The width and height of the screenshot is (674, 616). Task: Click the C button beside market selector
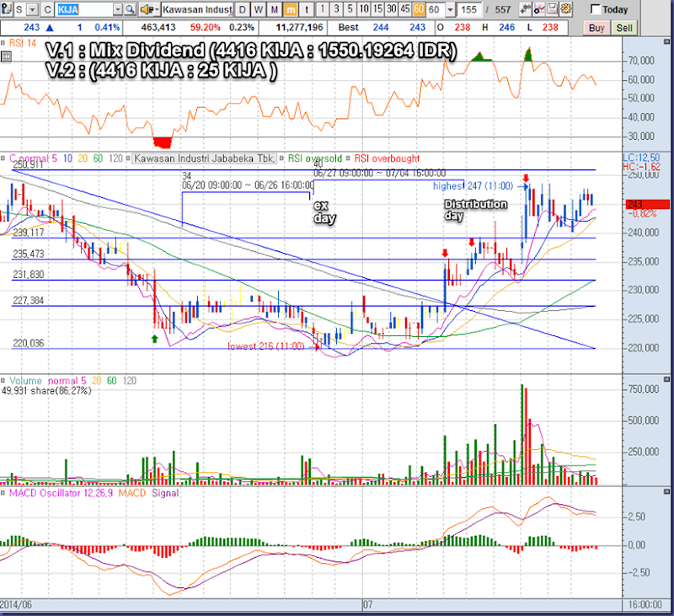[46, 10]
